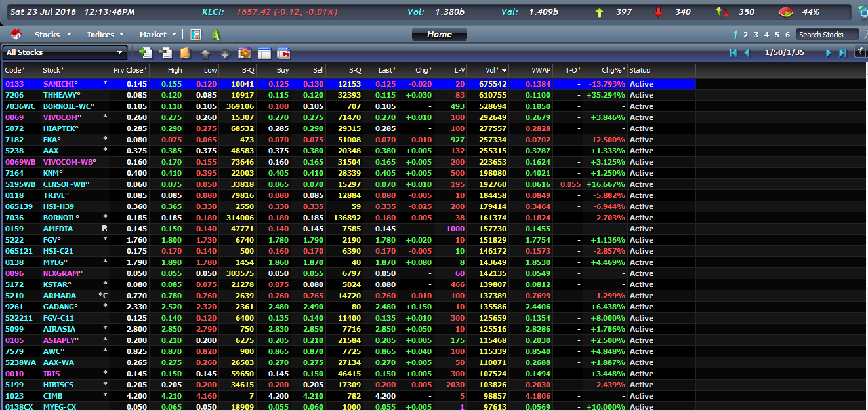
Task: Switch to workspace page 6
Action: pos(788,35)
